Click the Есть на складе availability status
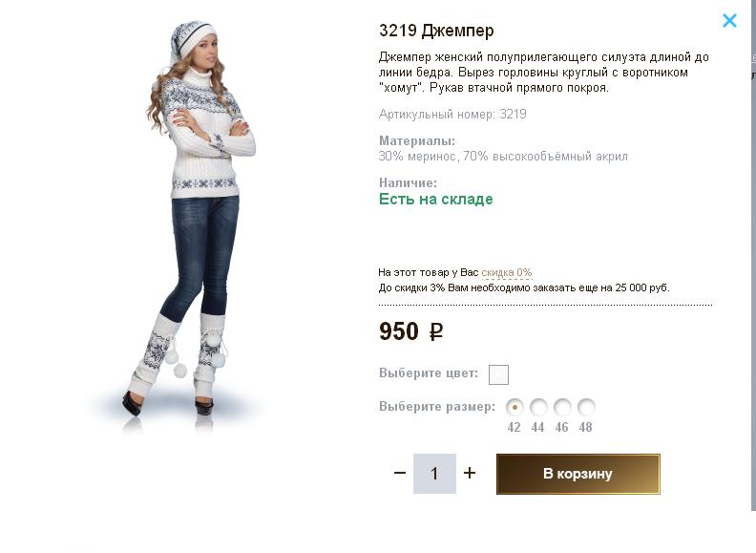The width and height of the screenshot is (756, 553). (x=436, y=200)
